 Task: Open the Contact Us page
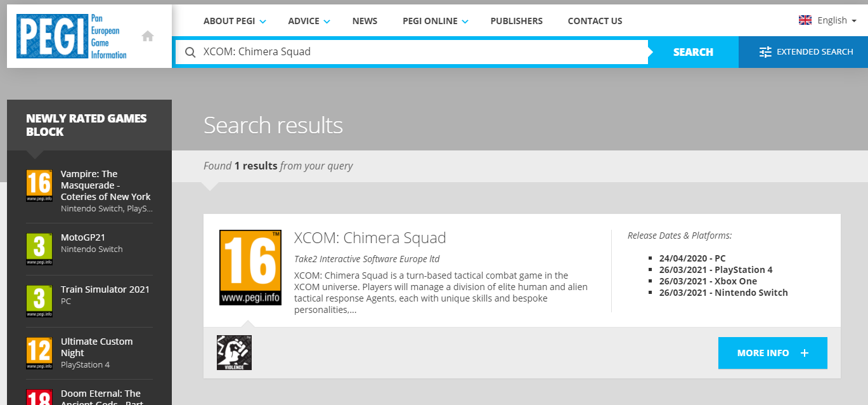coord(595,21)
